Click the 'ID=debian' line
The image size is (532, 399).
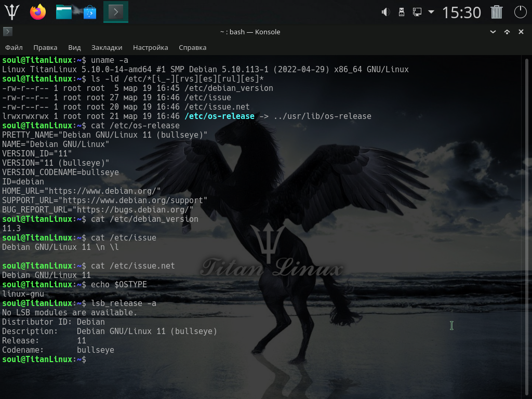pos(23,182)
